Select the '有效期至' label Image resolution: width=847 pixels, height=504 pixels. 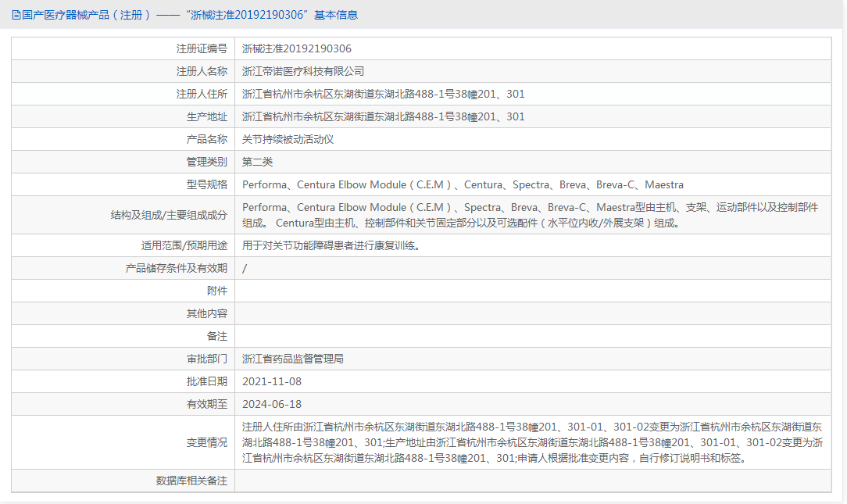click(207, 405)
